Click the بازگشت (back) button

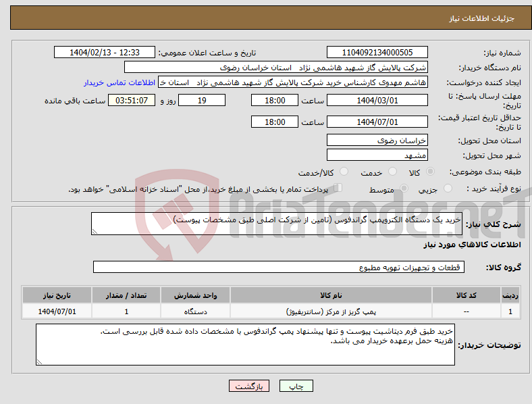pyautogui.click(x=249, y=386)
